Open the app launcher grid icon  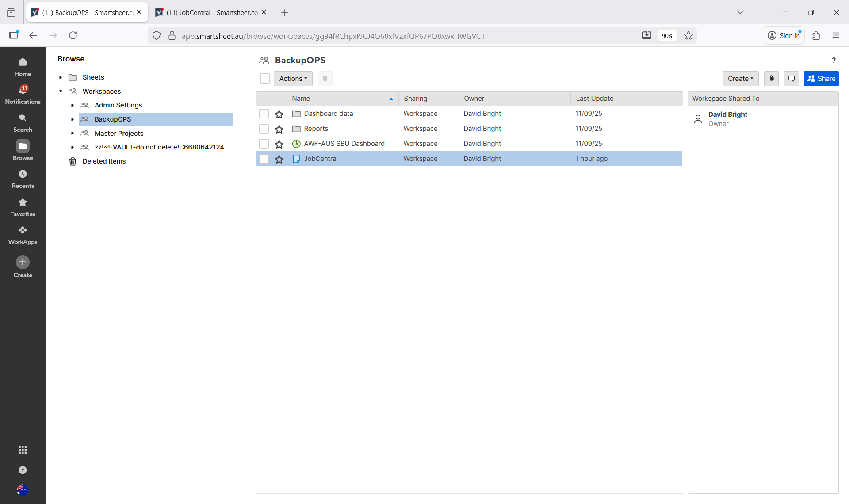click(23, 450)
